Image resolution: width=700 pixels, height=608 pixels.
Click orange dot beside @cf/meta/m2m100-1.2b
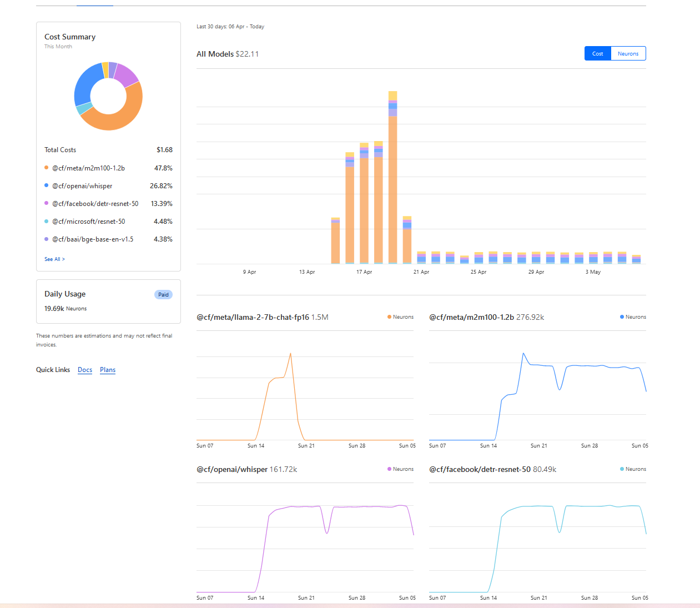click(x=47, y=168)
